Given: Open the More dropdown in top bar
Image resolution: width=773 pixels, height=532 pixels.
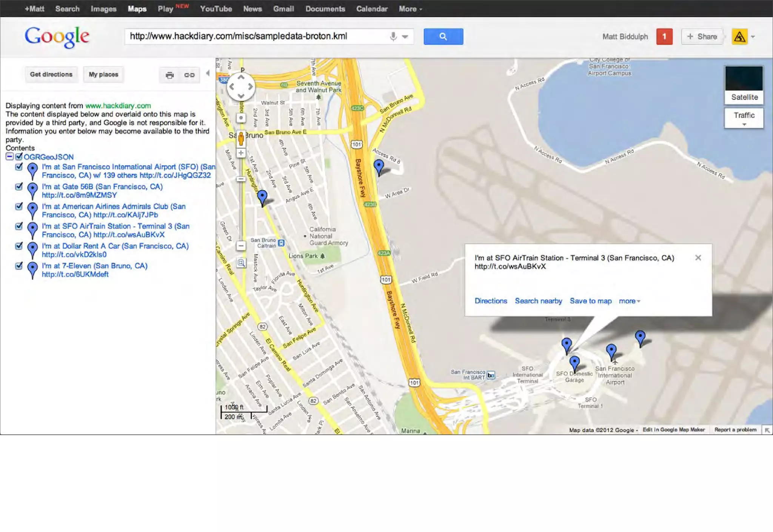Looking at the screenshot, I should (410, 9).
